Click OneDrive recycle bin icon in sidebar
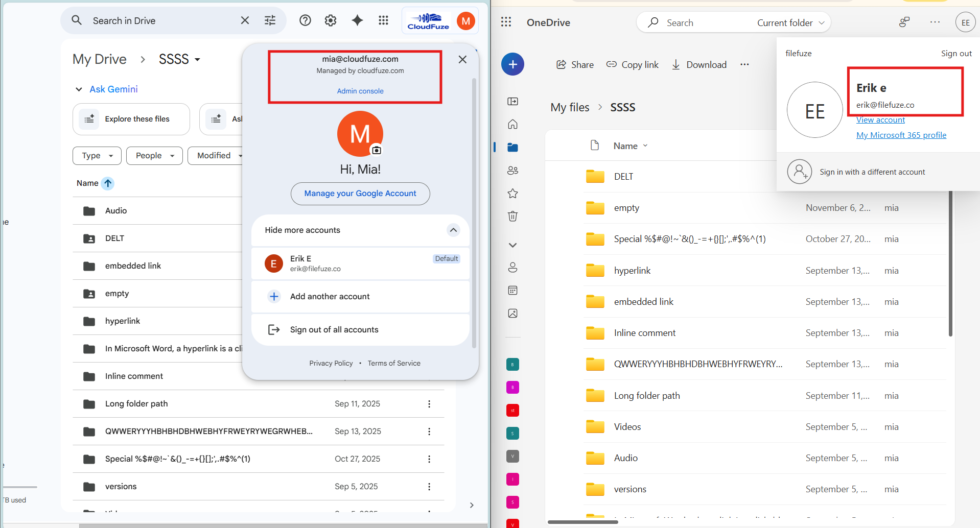Image resolution: width=980 pixels, height=528 pixels. [x=512, y=216]
